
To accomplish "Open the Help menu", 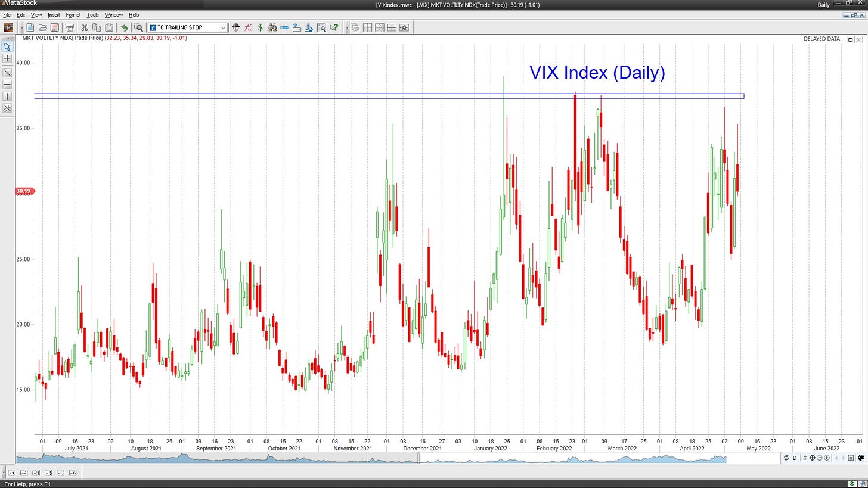I will click(x=134, y=15).
